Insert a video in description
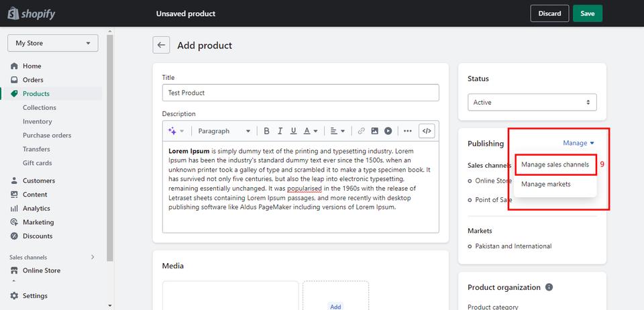The width and height of the screenshot is (644, 310). 388,131
